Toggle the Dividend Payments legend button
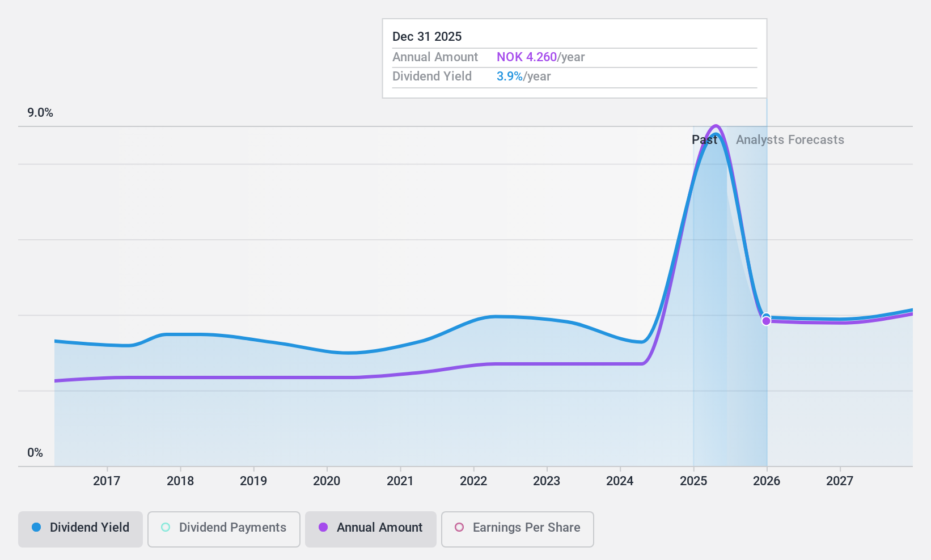 [x=224, y=529]
